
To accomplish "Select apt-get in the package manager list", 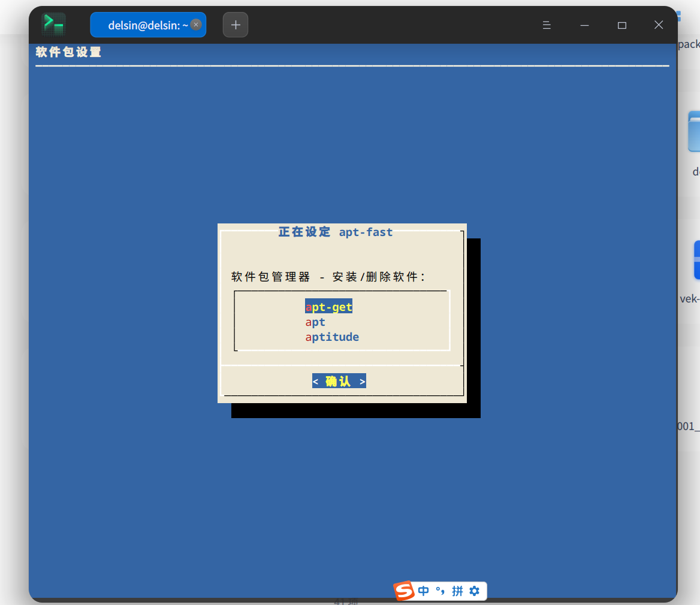I will pyautogui.click(x=328, y=306).
